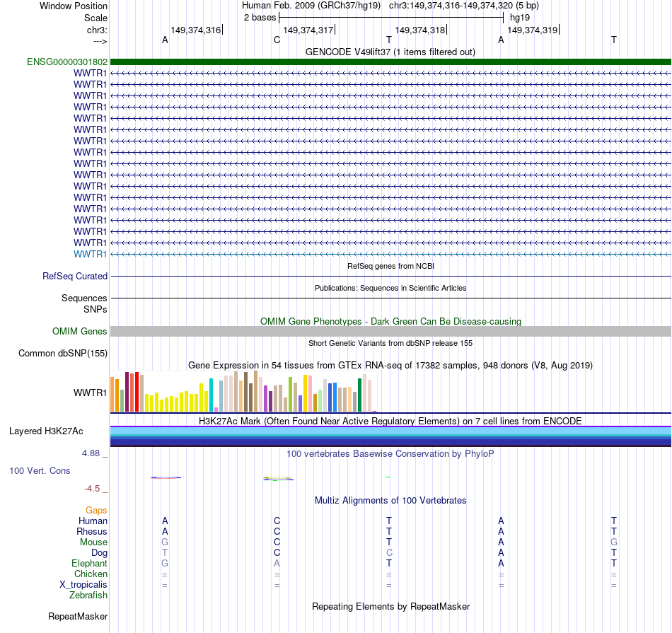
Task: Click the light-blue WWTR1 transcript label
Action: coord(90,254)
